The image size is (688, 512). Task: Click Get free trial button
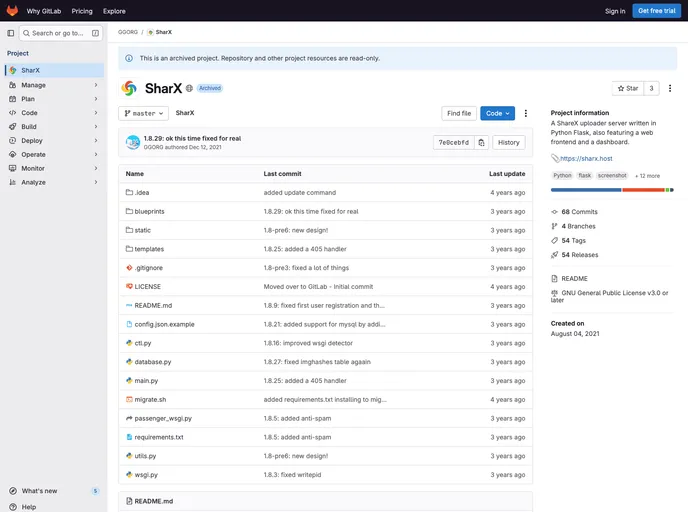coord(656,11)
